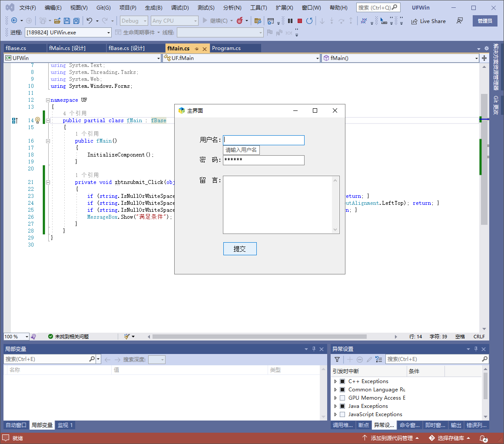Click the filter icon in exception settings

coord(337,359)
